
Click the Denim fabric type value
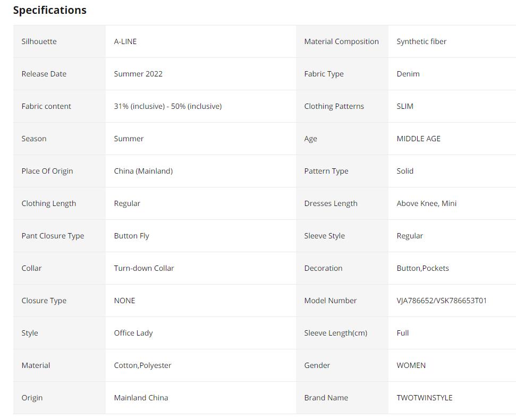(408, 74)
